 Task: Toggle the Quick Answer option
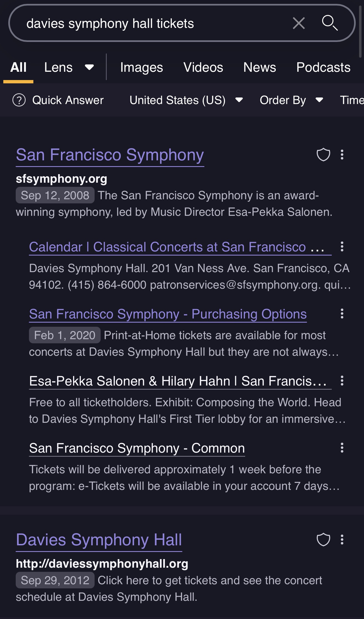[x=58, y=100]
